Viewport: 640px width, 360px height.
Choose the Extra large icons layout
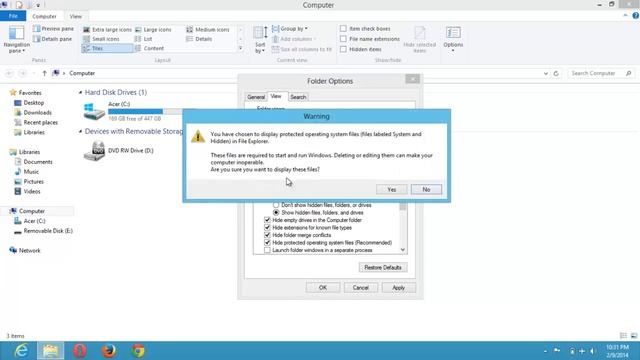pyautogui.click(x=107, y=29)
